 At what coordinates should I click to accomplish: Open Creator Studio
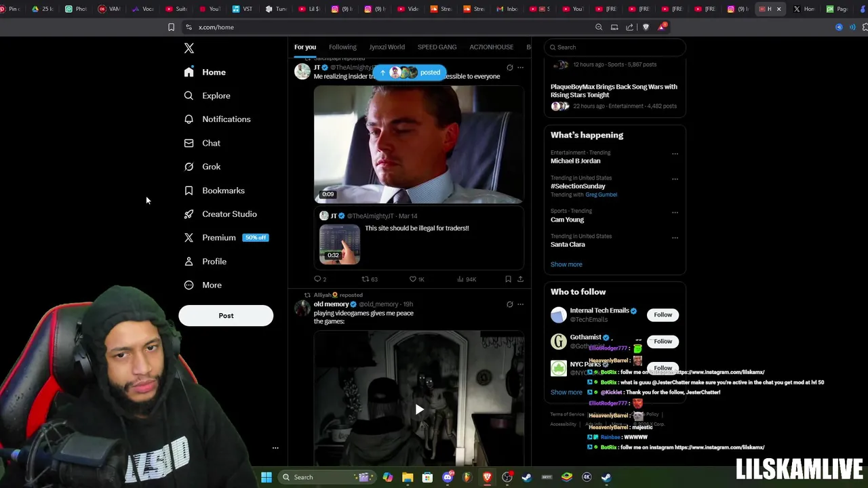220,214
